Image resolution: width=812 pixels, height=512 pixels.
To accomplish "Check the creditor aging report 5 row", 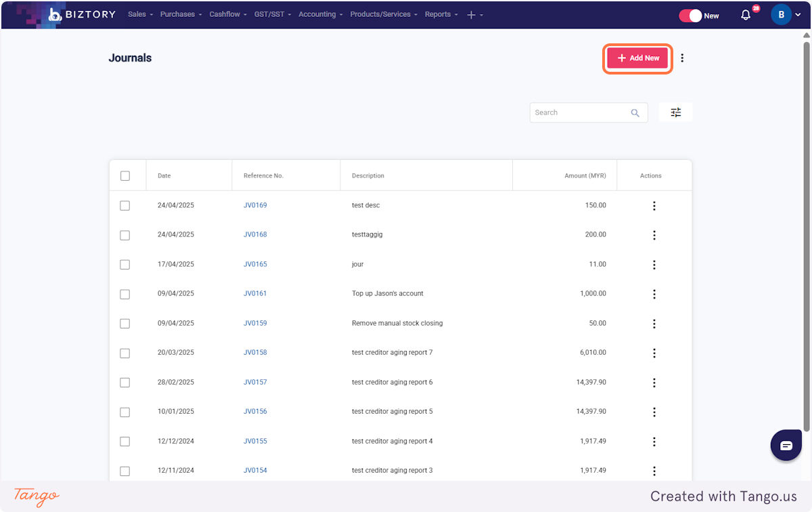I will [x=125, y=412].
